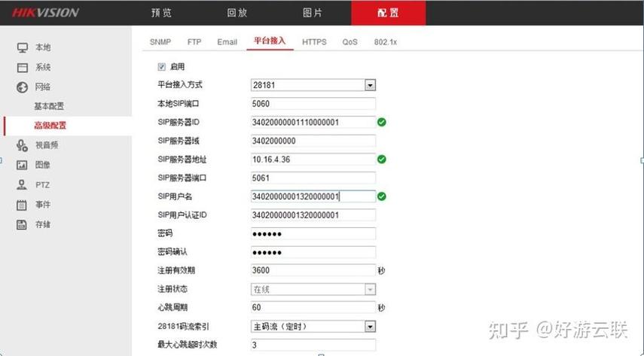
Task: Click the 图像 picture icon in sidebar
Action: (22, 165)
